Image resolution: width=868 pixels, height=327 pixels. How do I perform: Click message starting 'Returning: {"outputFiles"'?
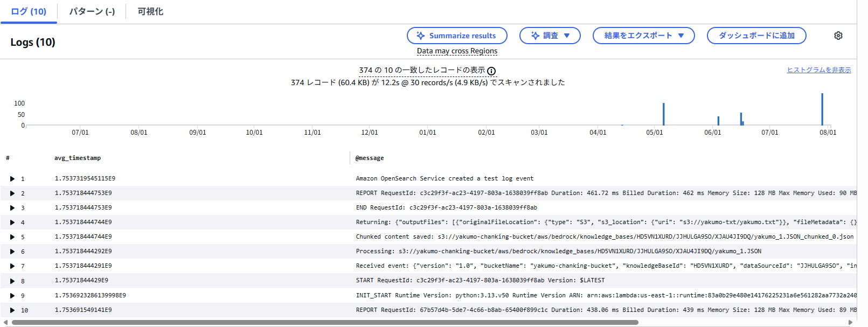(606, 222)
